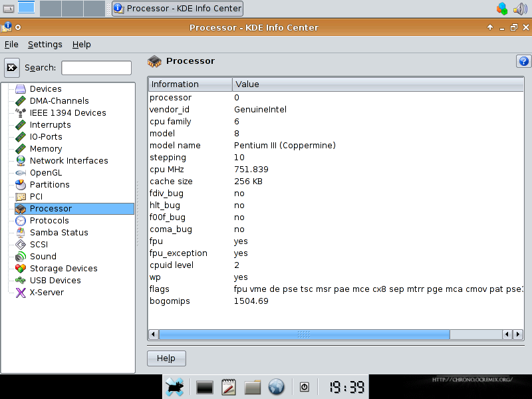Click the colored cubes tray icon

click(x=502, y=9)
